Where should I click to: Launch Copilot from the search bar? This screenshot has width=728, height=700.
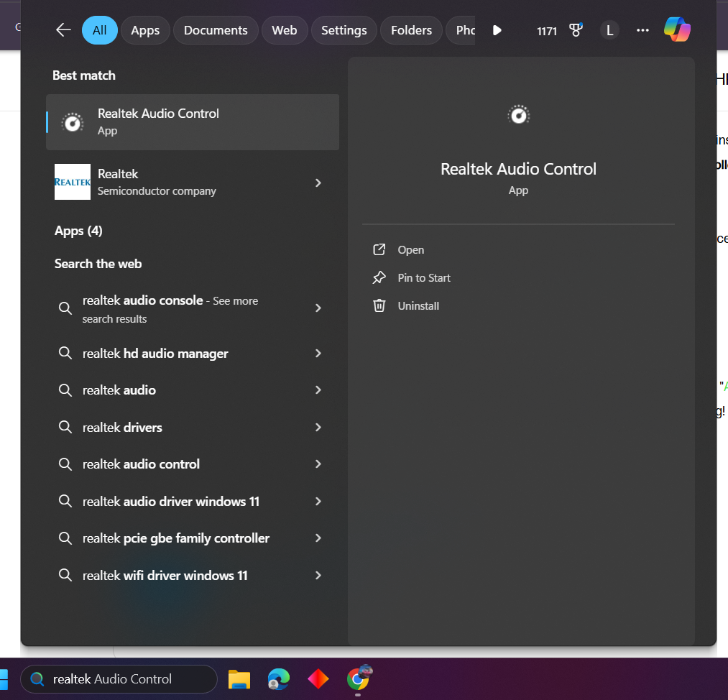[x=676, y=29]
